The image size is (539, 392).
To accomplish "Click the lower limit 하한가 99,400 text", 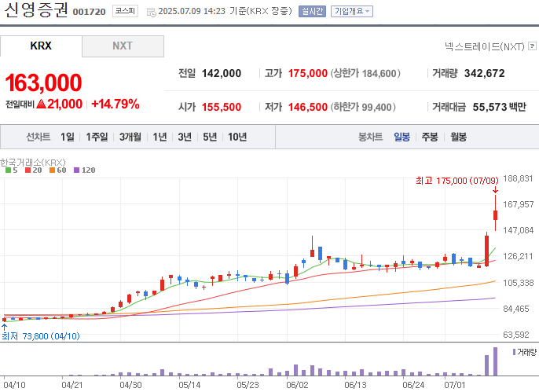I will pos(363,107).
